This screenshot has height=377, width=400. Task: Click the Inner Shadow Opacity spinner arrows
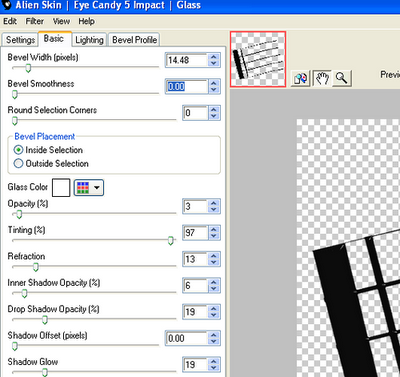click(x=214, y=286)
